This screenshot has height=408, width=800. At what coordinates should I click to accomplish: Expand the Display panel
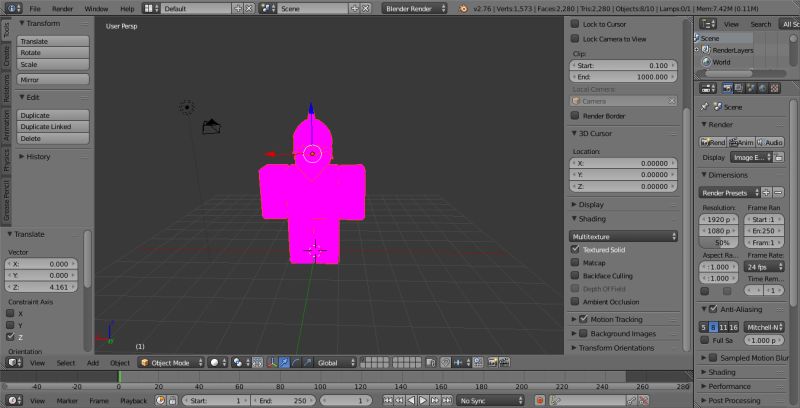591,205
